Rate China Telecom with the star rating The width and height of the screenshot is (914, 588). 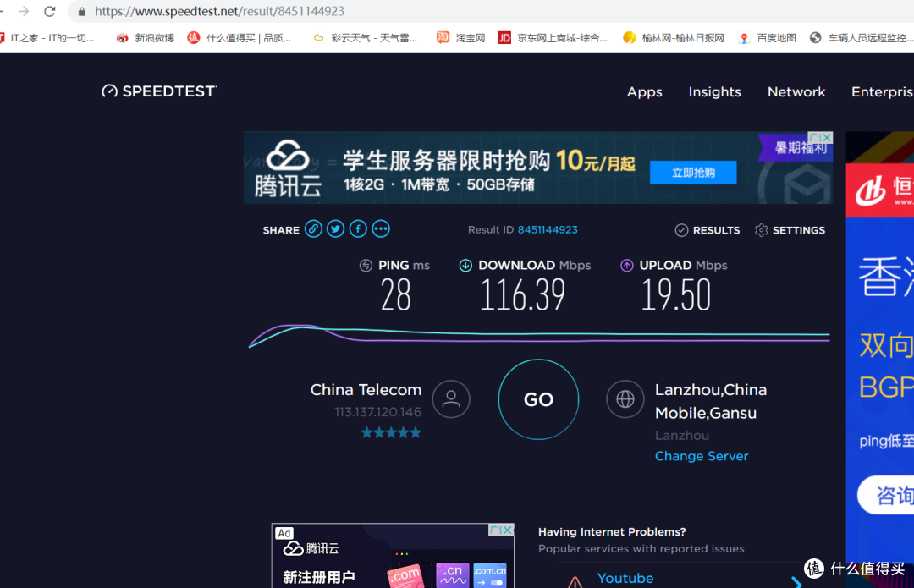390,432
